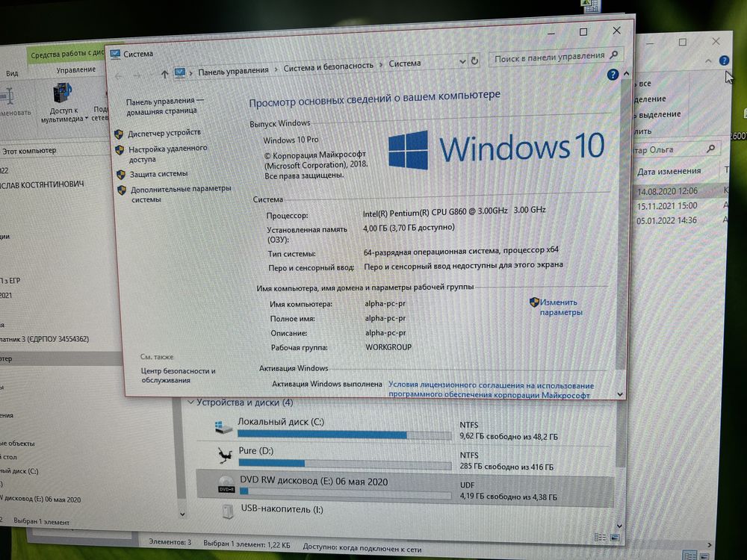
Task: Click the blue help question mark icon
Action: (613, 75)
